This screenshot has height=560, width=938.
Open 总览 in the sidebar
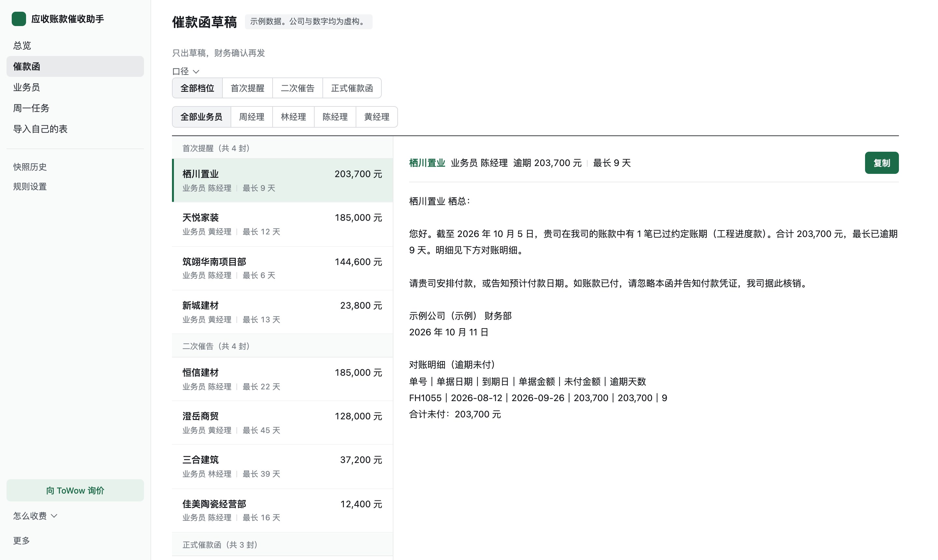pos(75,46)
